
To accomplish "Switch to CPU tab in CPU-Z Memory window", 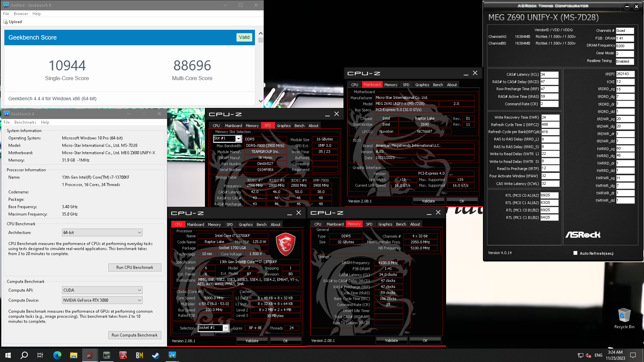I will (318, 224).
